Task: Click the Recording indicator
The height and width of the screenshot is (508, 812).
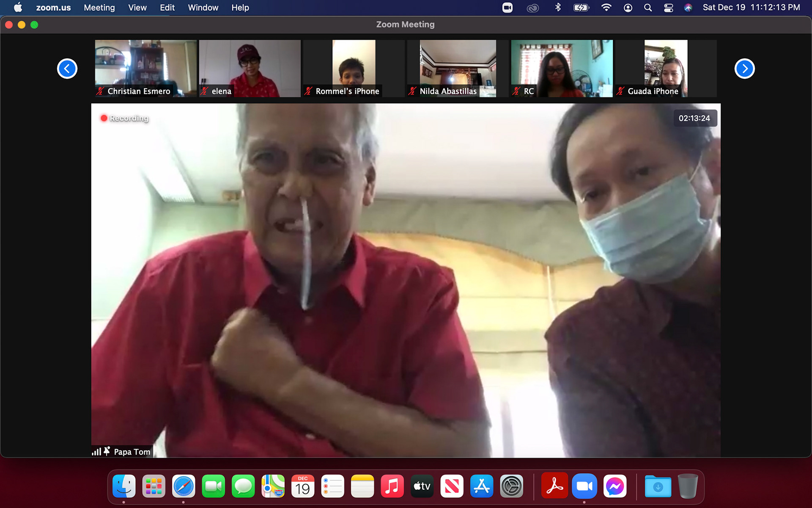Action: click(125, 118)
